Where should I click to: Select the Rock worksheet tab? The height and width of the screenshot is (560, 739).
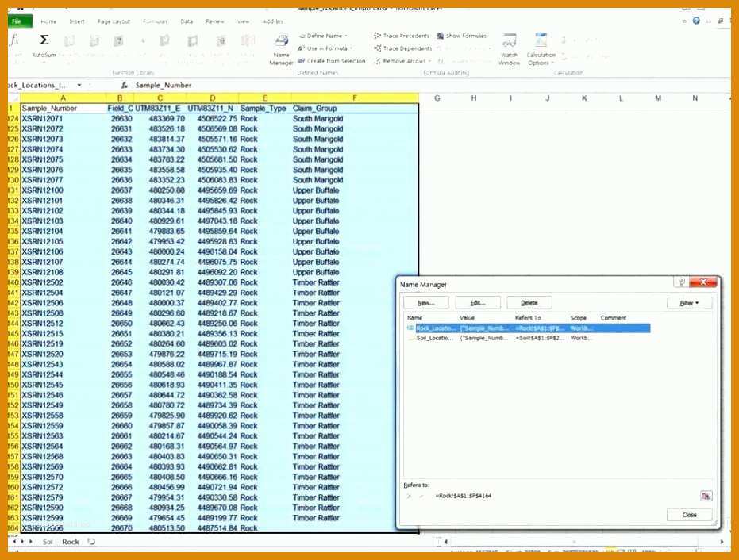pos(70,542)
